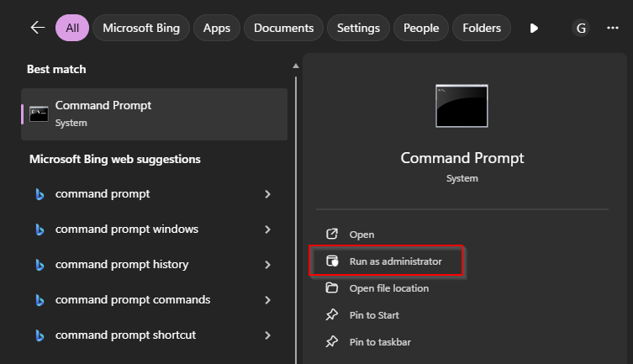Click the Bing icon next to 'command prompt history'
This screenshot has height=364, width=633.
point(40,265)
